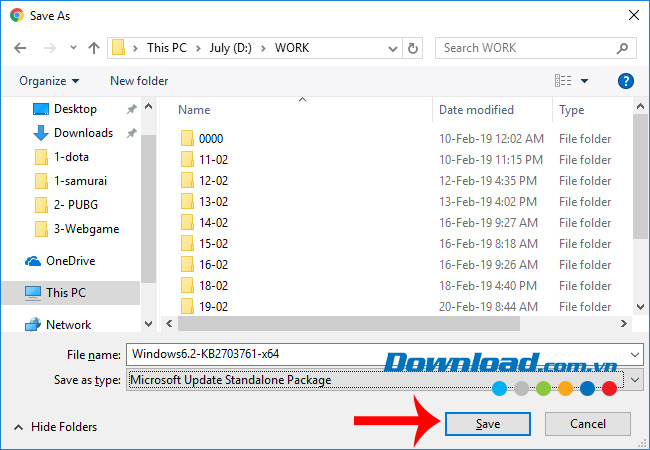
Task: Select the 13-02 folder
Action: click(213, 202)
